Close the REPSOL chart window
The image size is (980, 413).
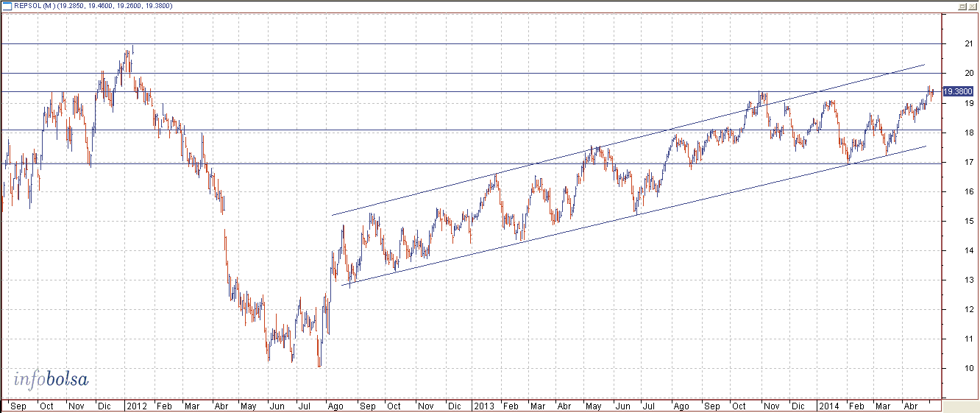point(972,5)
